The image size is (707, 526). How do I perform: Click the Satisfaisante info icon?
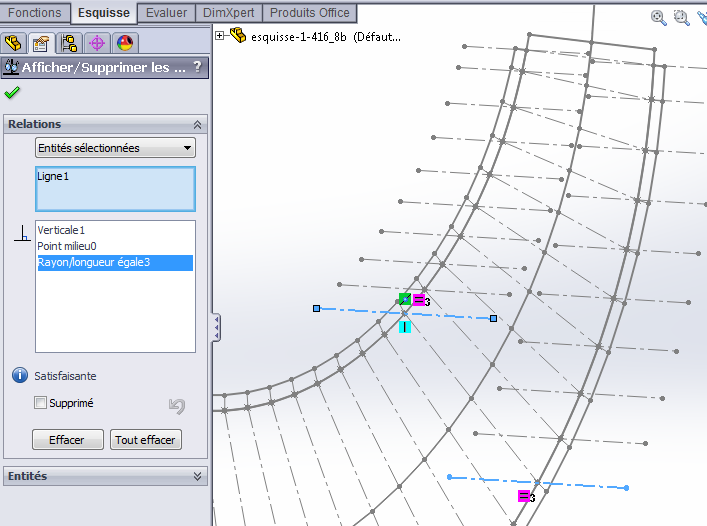pyautogui.click(x=20, y=375)
